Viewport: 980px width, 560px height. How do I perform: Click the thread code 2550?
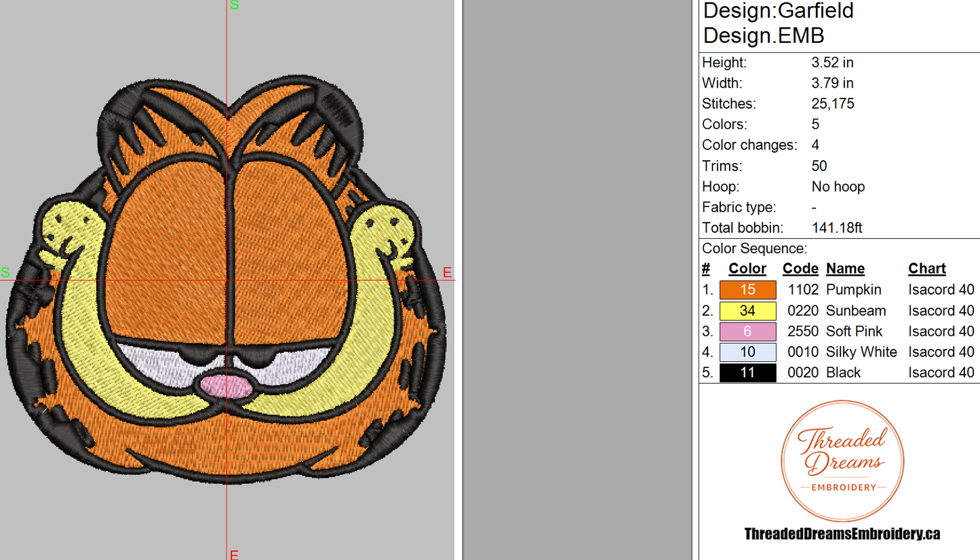pos(803,331)
